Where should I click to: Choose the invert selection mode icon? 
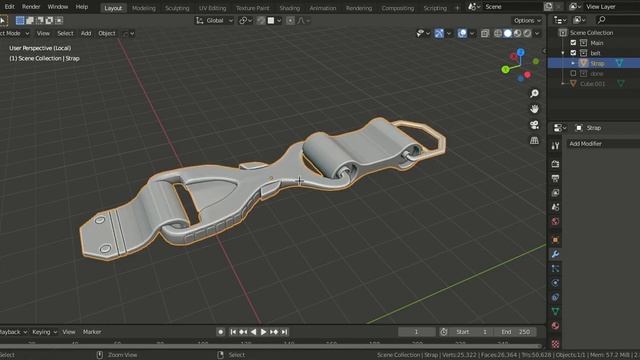[49, 20]
